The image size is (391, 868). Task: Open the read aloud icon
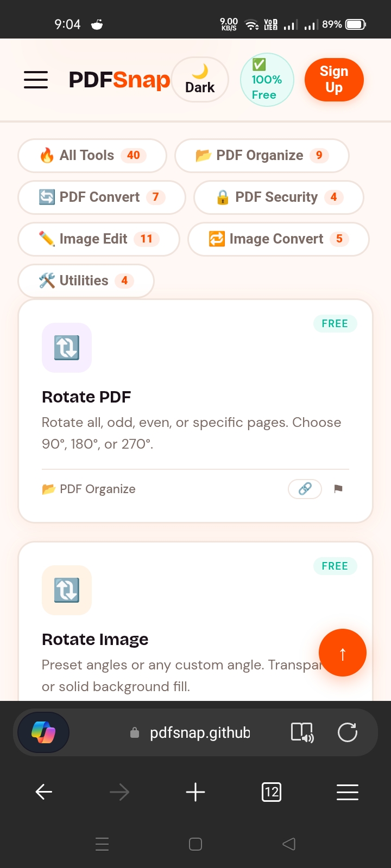coord(302,733)
